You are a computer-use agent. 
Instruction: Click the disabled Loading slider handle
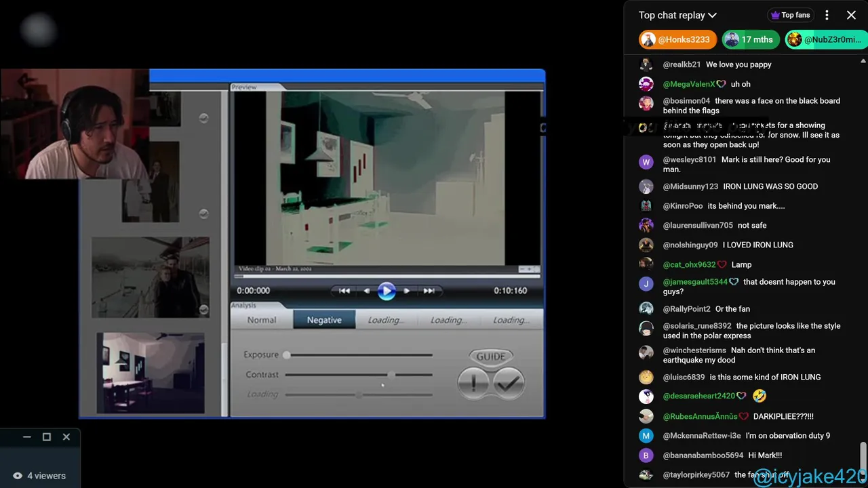tap(359, 394)
